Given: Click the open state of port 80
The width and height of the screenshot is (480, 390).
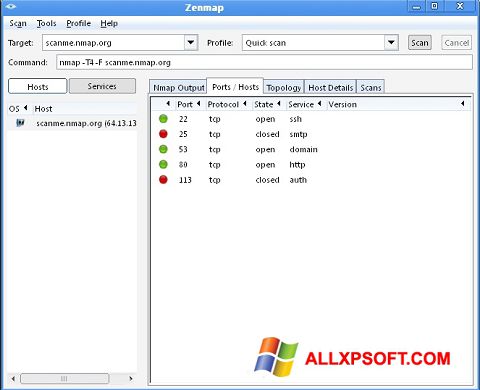Looking at the screenshot, I should 265,165.
